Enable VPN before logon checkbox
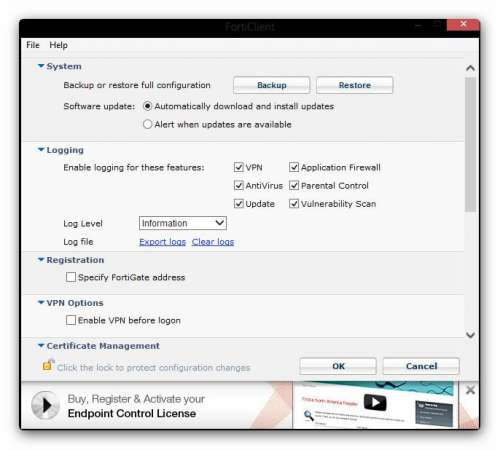 pyautogui.click(x=71, y=320)
